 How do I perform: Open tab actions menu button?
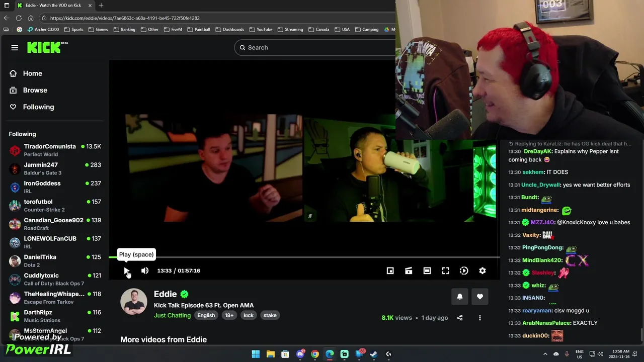pyautogui.click(x=7, y=5)
